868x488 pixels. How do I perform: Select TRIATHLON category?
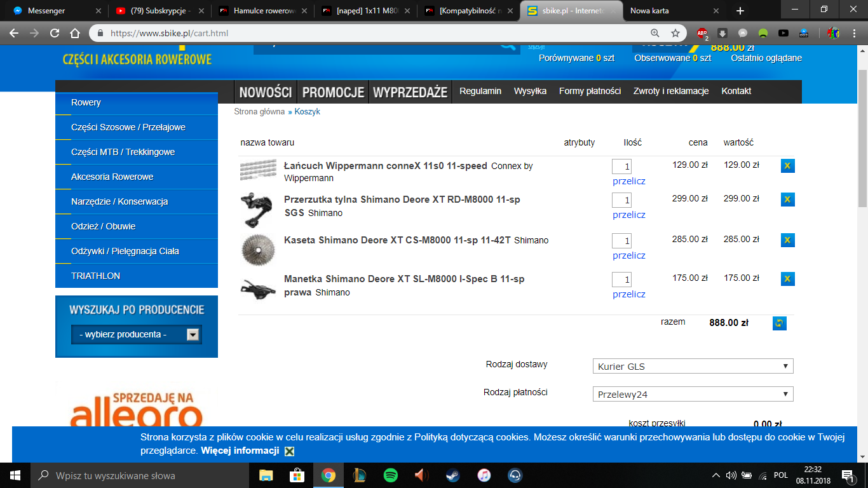(x=137, y=276)
